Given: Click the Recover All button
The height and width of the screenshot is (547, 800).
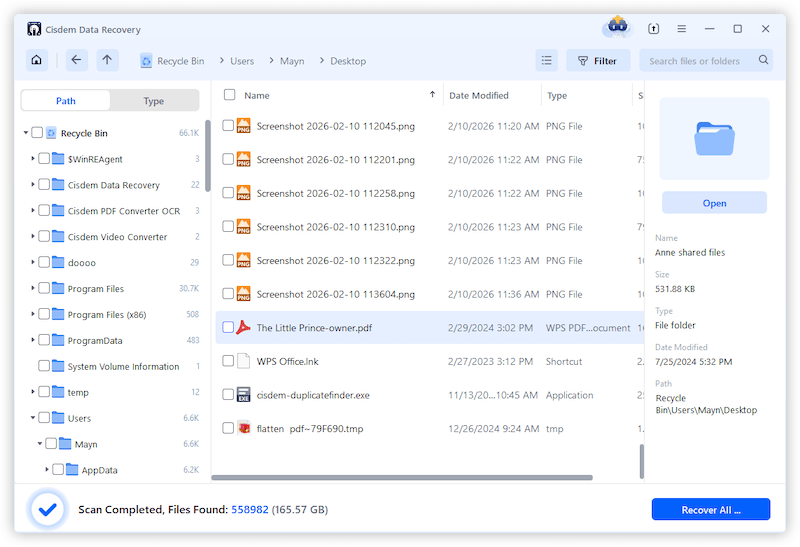Looking at the screenshot, I should pos(711,509).
